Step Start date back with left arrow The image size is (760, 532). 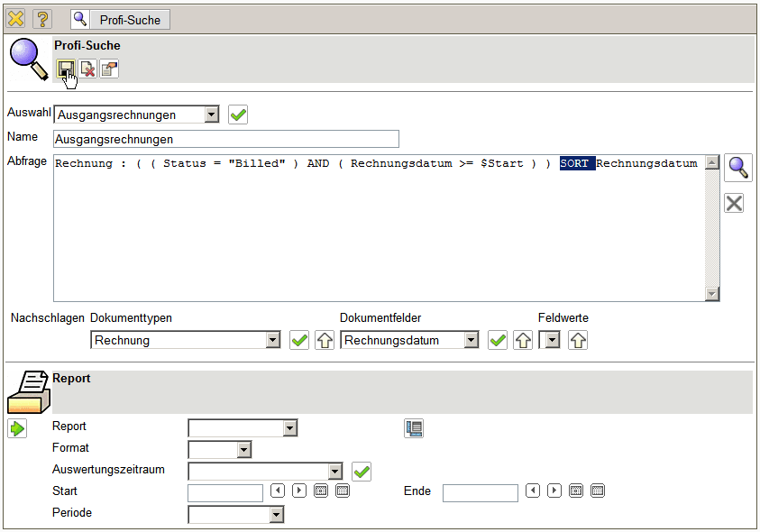(278, 491)
